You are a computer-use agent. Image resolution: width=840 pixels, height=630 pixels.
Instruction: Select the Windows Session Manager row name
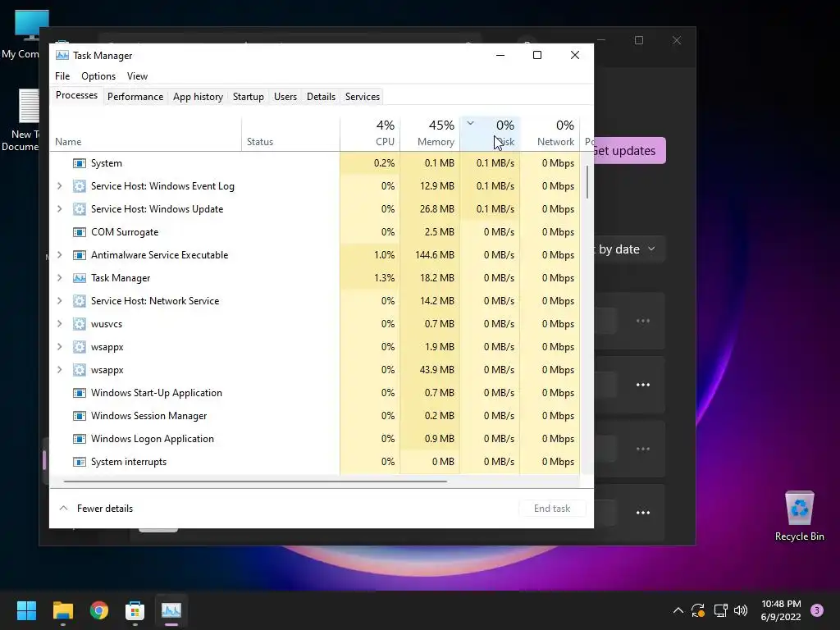pyautogui.click(x=149, y=416)
